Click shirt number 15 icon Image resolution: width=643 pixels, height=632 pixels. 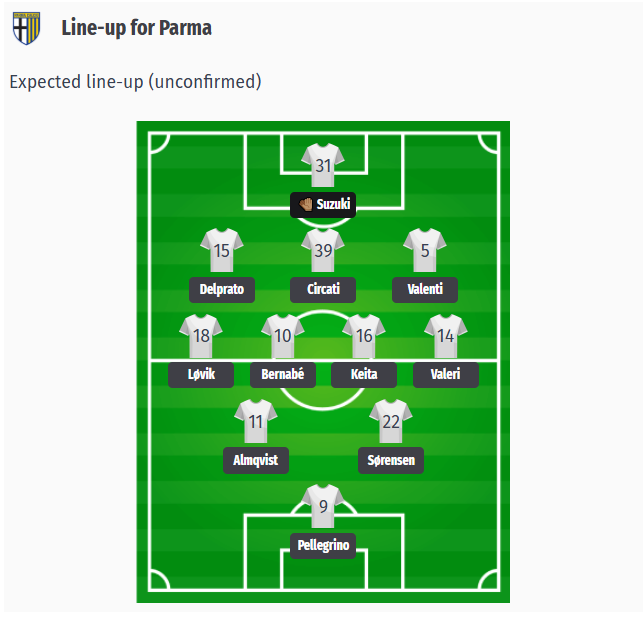click(222, 250)
